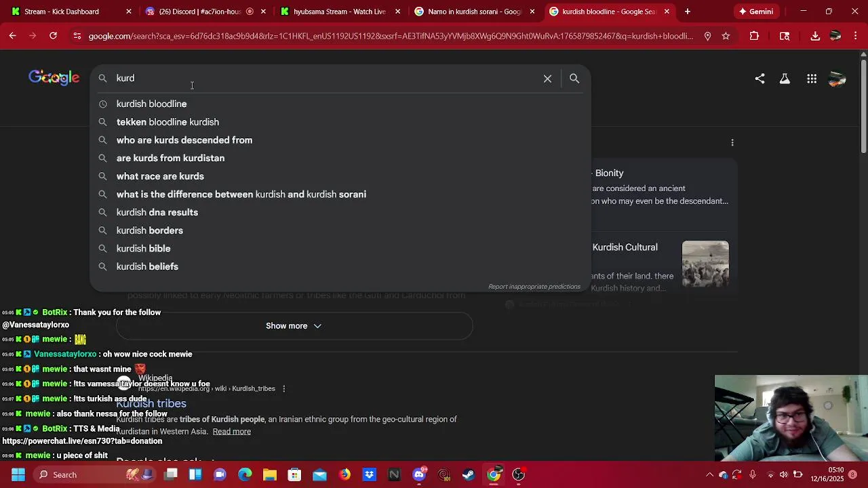Click the Google Lens search icon in toolbar
Screen dimensions: 868x488
tap(785, 36)
